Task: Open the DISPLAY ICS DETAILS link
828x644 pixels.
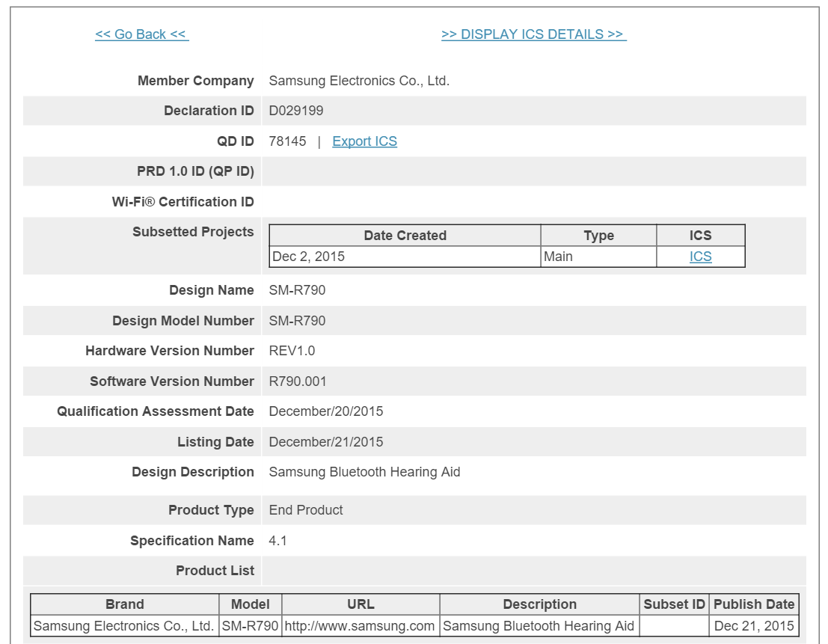Action: (533, 34)
